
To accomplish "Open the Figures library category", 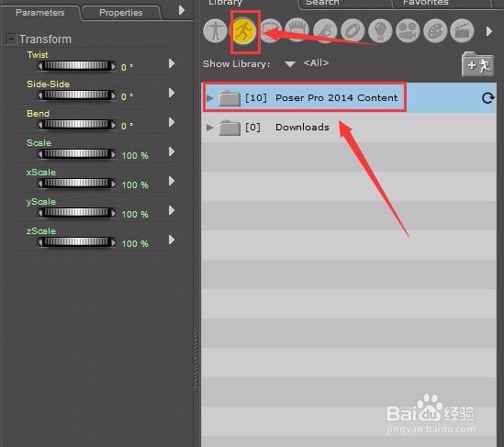I will click(x=215, y=31).
